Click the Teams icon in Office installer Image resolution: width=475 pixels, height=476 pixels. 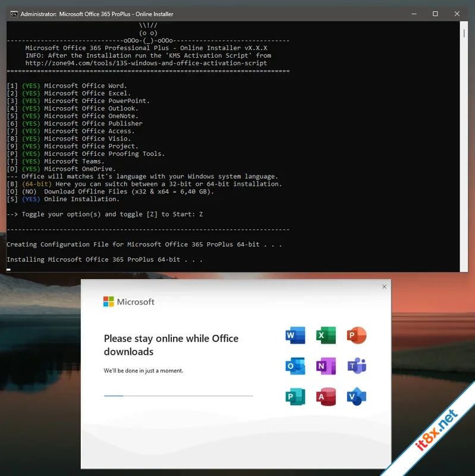357,366
